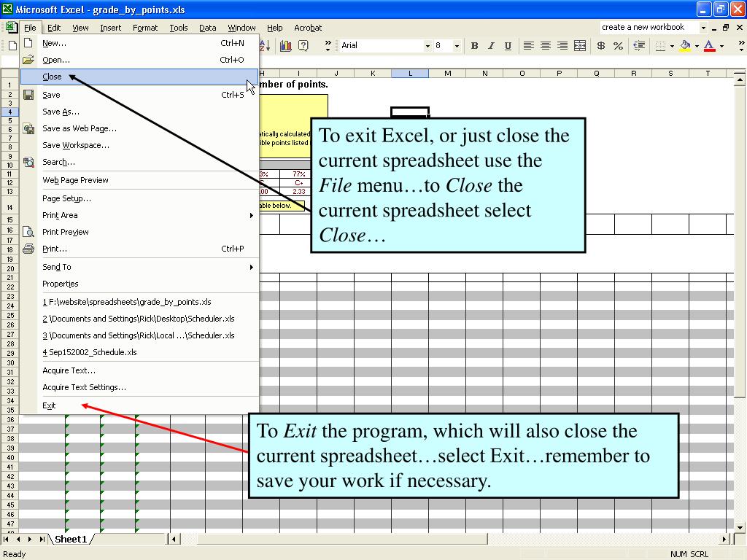Open the Format menu
Screen dimensions: 747x560
(145, 28)
